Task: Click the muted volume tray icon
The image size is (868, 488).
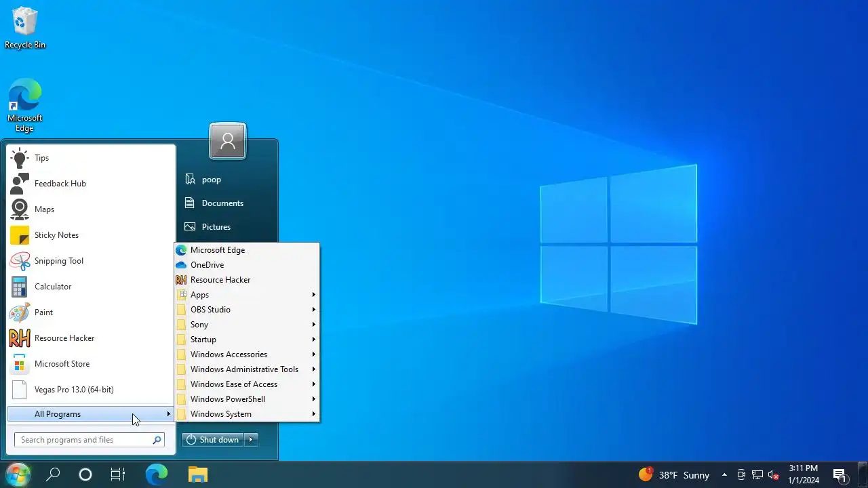Action: [x=774, y=475]
